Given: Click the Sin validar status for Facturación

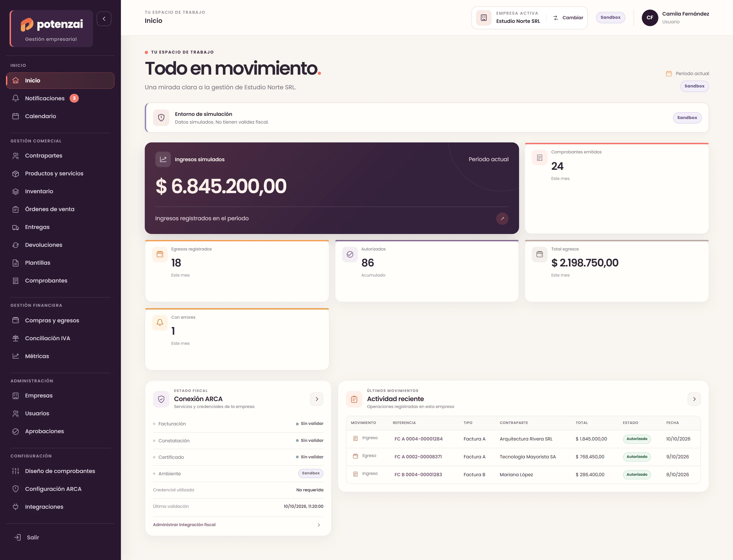Looking at the screenshot, I should 309,424.
